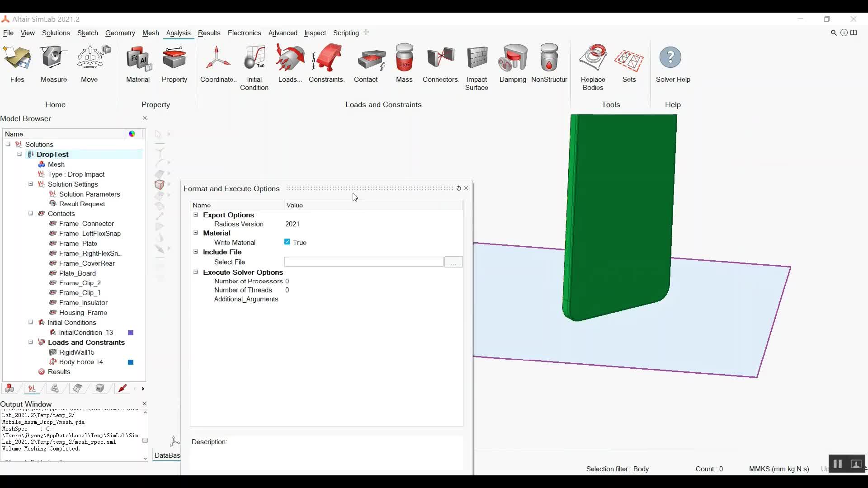The image size is (868, 488).
Task: Open the Results menu
Action: 209,33
